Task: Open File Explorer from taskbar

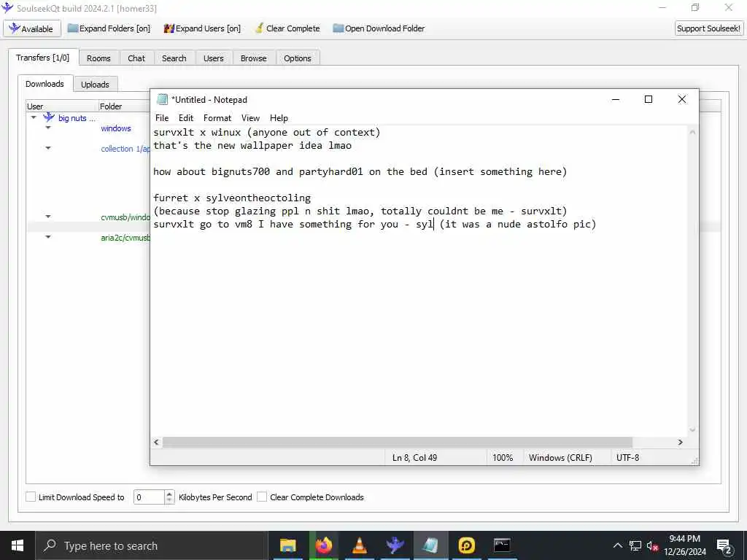Action: click(287, 545)
